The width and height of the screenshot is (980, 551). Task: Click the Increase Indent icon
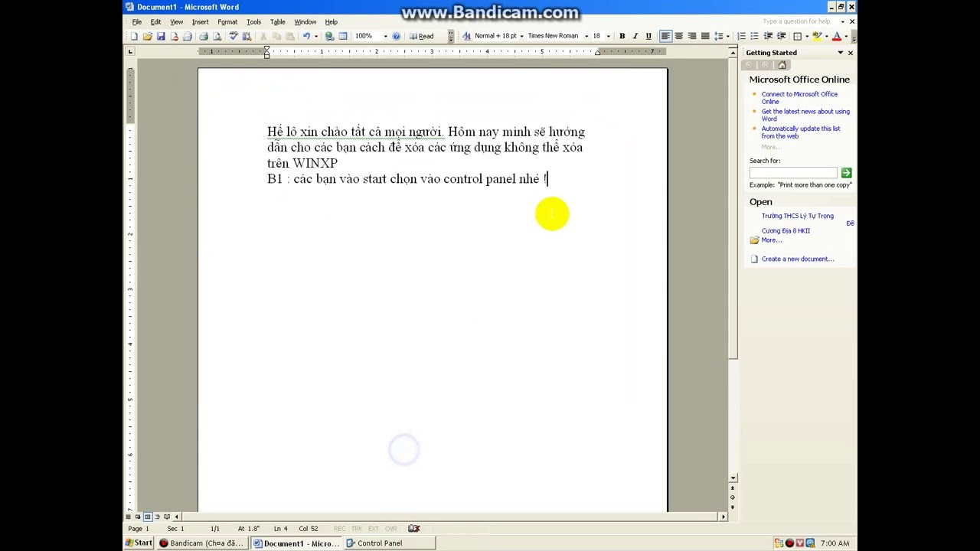point(782,36)
